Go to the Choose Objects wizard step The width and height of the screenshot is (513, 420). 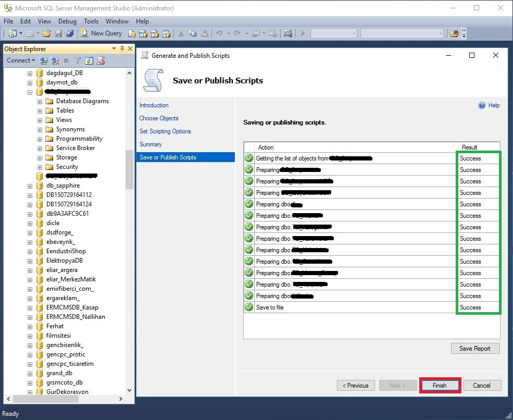point(159,118)
